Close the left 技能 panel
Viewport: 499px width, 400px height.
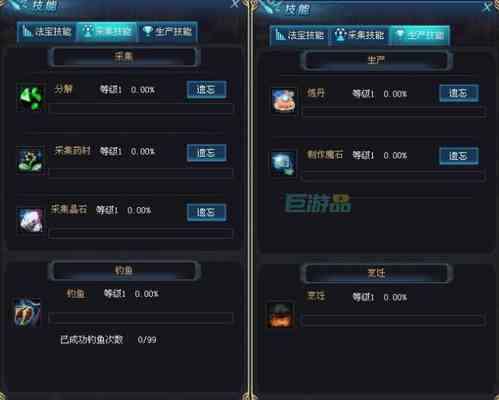[x=235, y=4]
